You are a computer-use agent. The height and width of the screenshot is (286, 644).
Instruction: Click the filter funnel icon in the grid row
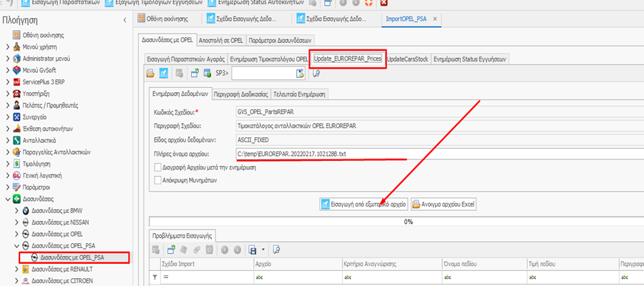[156, 277]
